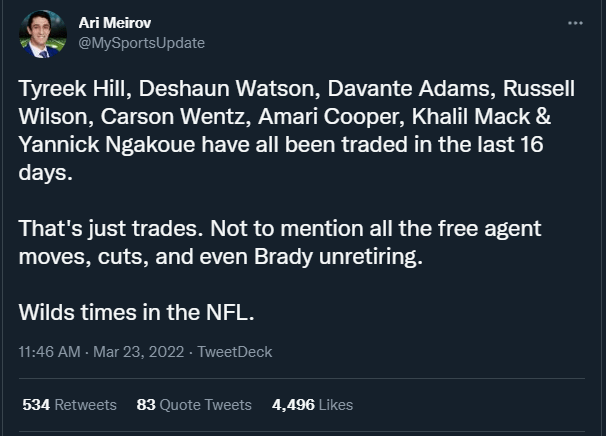Click the name Yannick Ngakoue in the tweet
Screen dimensions: 606x436
click(x=107, y=144)
